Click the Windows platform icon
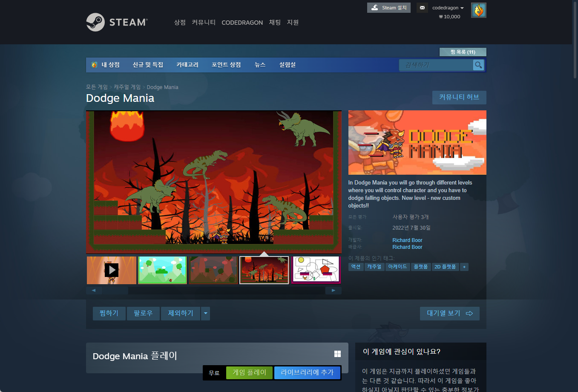 click(x=337, y=354)
